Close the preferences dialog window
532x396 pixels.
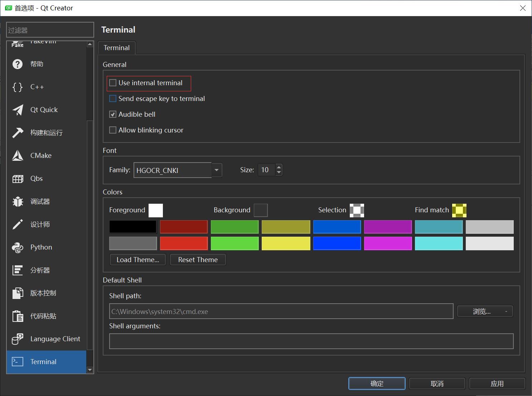pos(523,8)
